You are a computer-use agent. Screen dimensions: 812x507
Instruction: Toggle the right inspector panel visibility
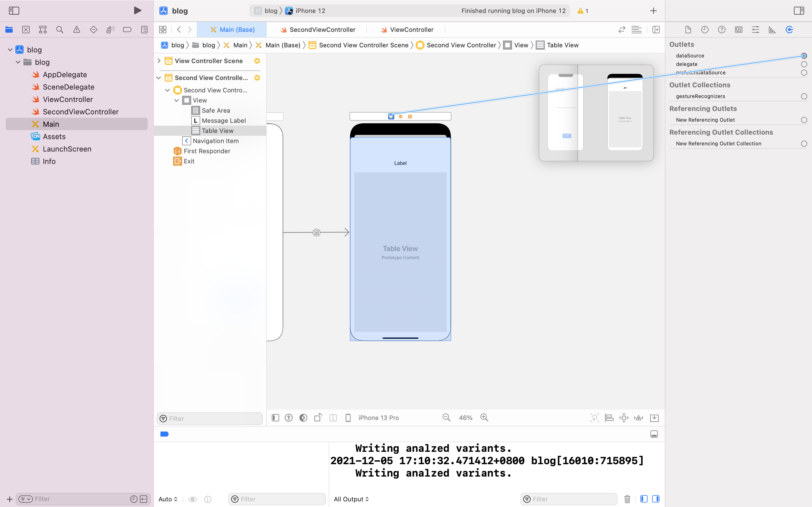click(798, 11)
